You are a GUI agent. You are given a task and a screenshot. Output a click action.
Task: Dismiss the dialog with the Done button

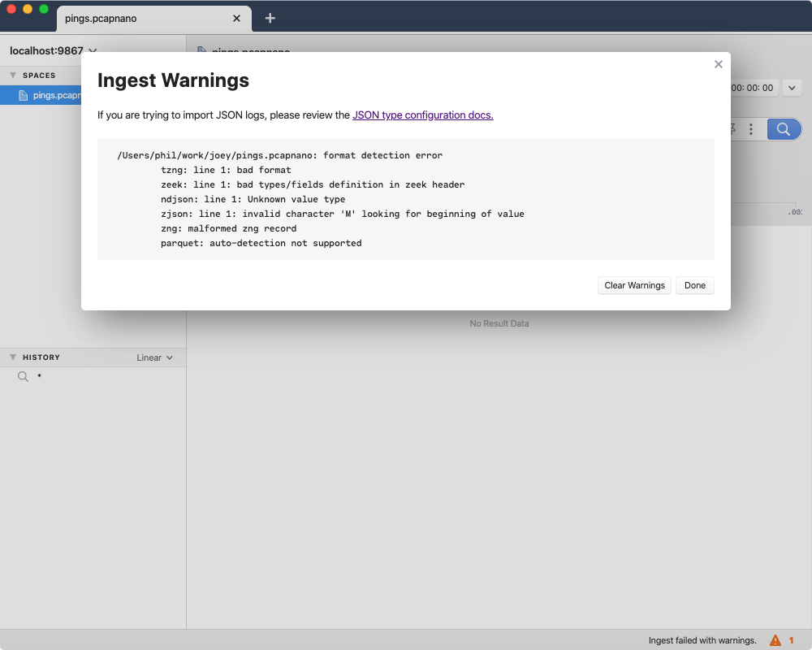point(694,285)
